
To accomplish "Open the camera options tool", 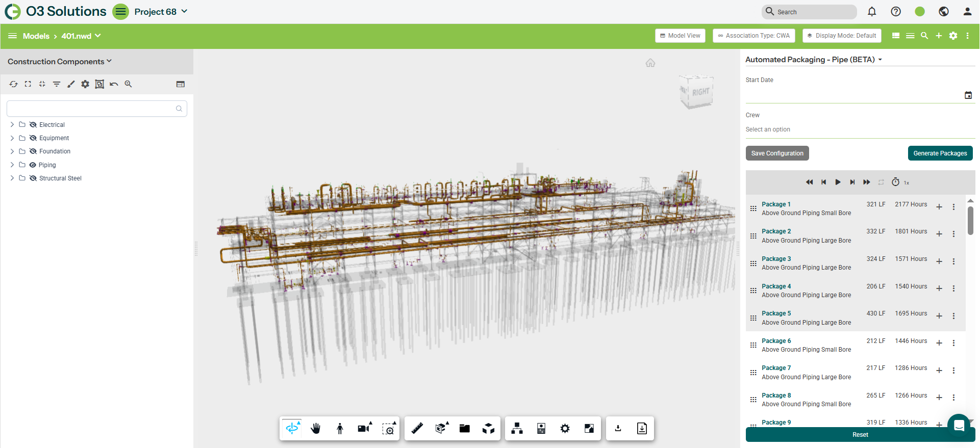I will (x=365, y=428).
